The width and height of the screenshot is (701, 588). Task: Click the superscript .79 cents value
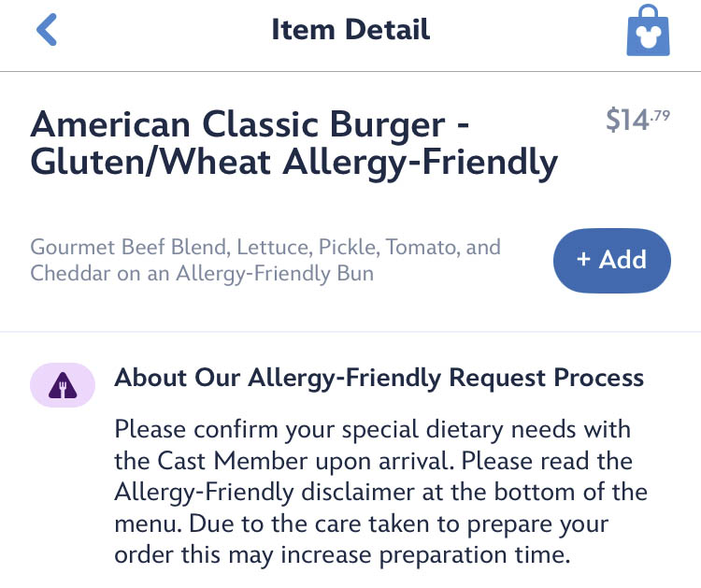659,114
